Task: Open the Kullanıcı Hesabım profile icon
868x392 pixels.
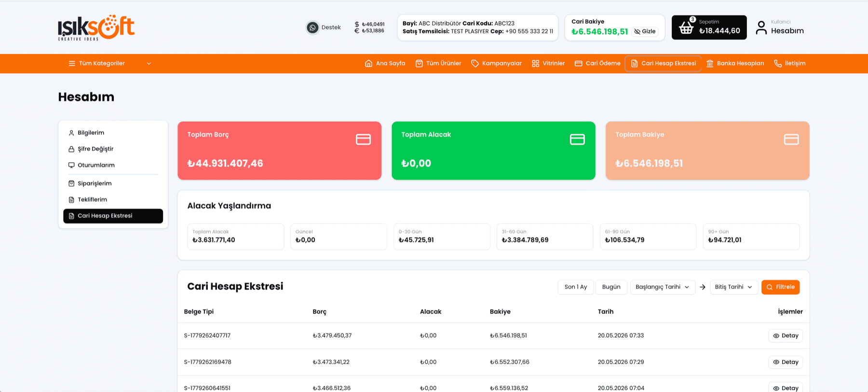Action: point(761,28)
